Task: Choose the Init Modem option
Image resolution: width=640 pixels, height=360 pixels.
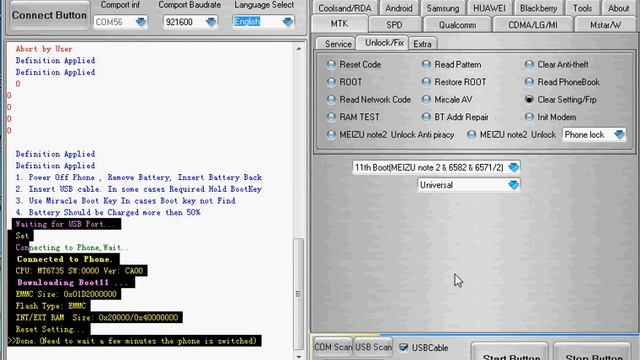Action: 551,117
